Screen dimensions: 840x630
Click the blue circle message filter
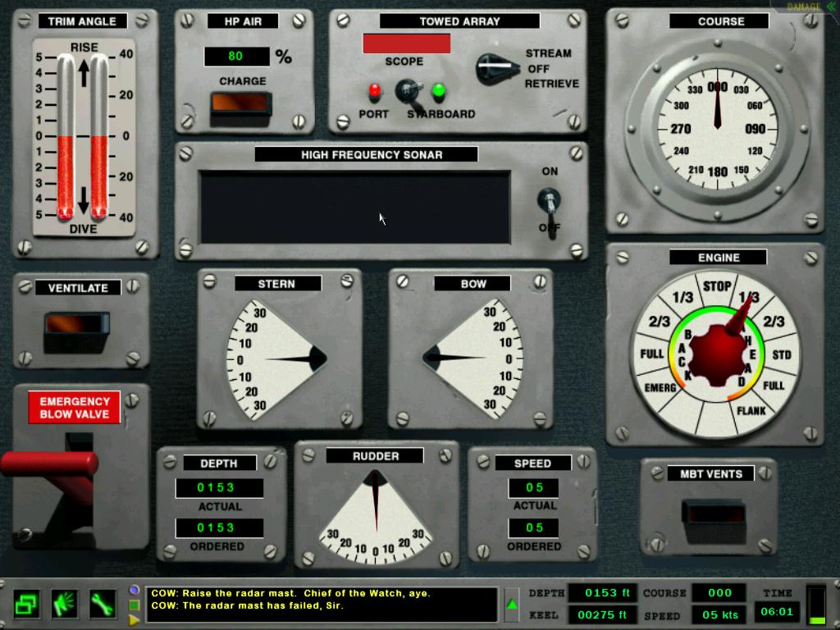click(134, 590)
